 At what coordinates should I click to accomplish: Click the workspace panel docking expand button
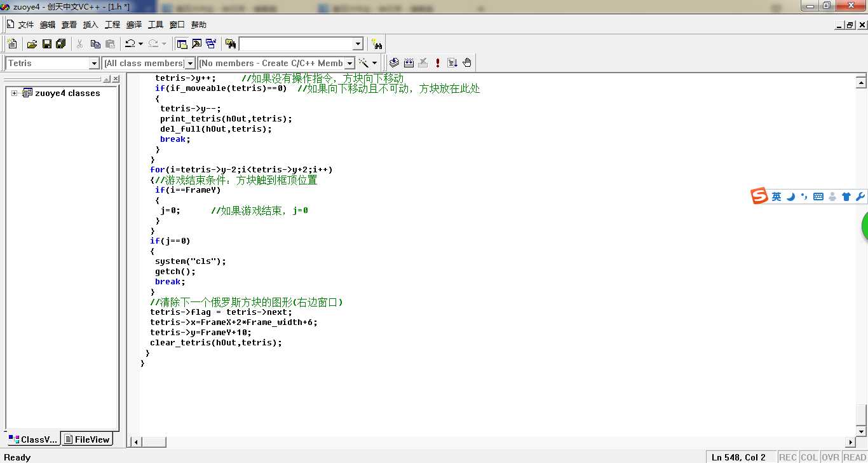pyautogui.click(x=107, y=79)
